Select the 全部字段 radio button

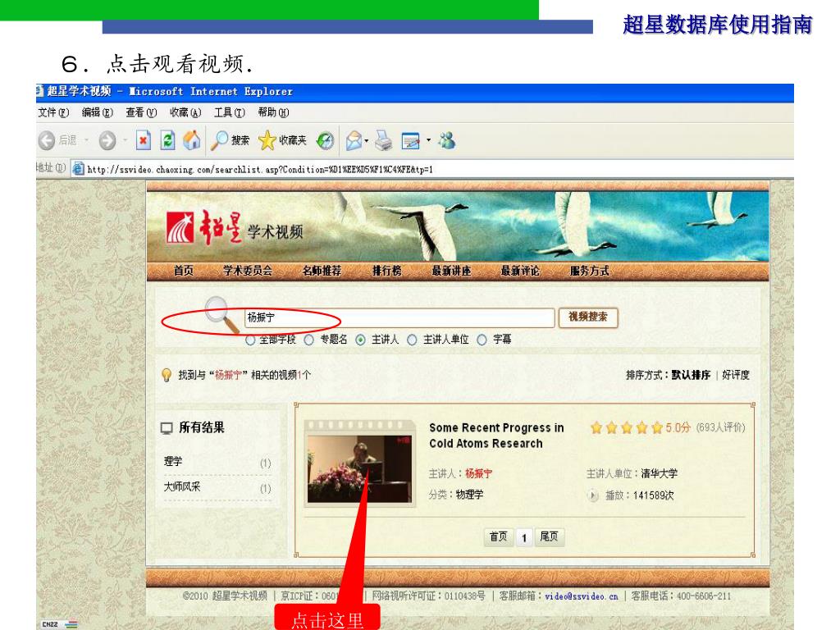[250, 340]
